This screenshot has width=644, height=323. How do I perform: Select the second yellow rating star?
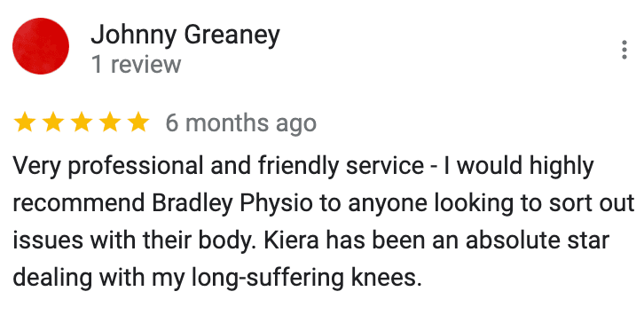(x=53, y=122)
